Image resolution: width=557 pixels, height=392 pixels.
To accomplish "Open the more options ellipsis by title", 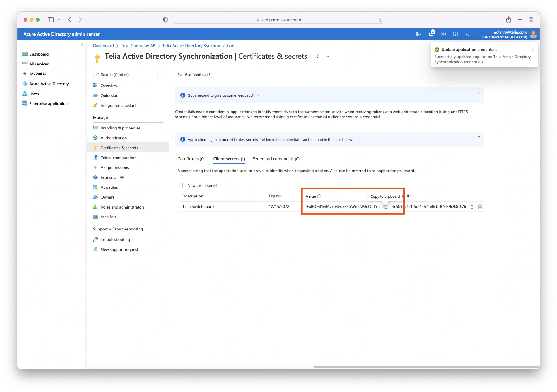I will [x=327, y=56].
